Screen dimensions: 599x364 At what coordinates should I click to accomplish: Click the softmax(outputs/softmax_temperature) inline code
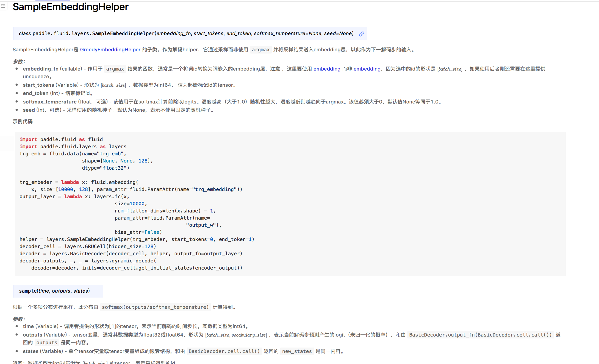(x=155, y=307)
